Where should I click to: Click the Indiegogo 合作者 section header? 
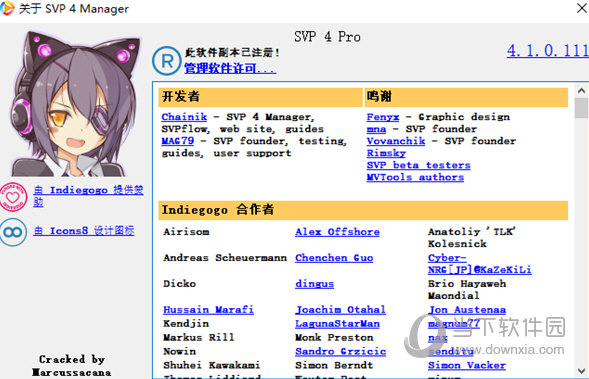pyautogui.click(x=363, y=210)
